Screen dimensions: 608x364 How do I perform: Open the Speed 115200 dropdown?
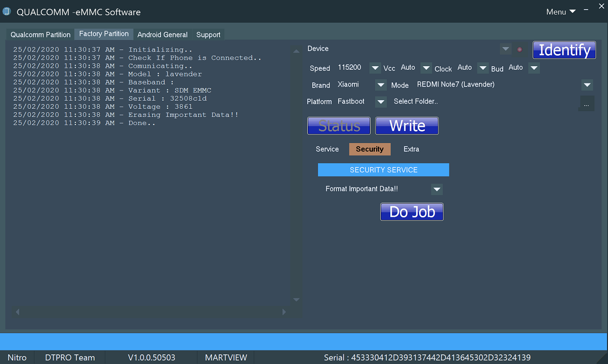[x=375, y=68]
